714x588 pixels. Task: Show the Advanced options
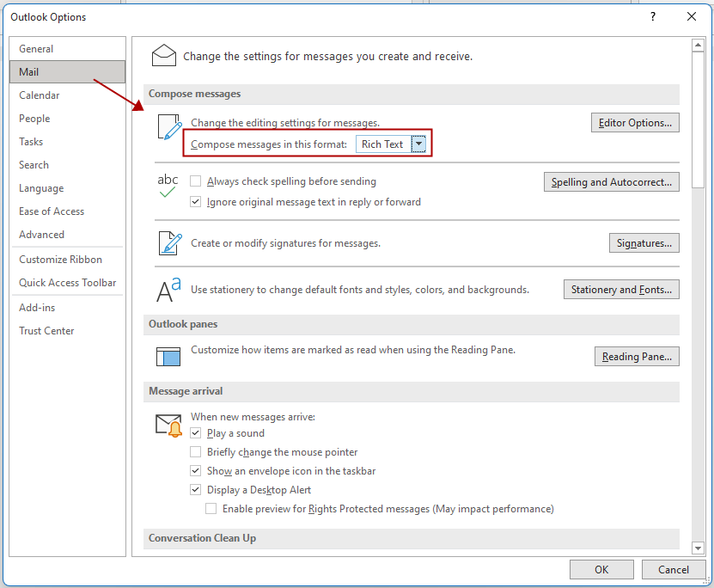tap(67, 235)
